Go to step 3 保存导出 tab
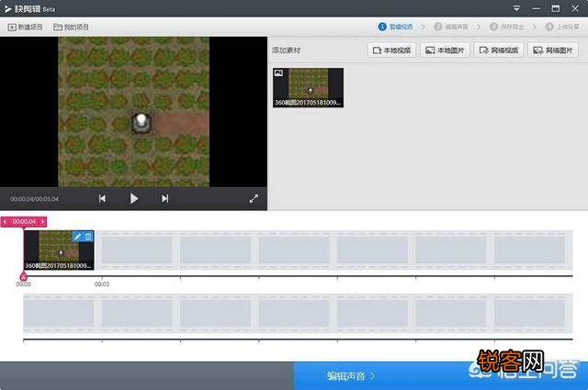The height and width of the screenshot is (390, 588). coord(506,27)
